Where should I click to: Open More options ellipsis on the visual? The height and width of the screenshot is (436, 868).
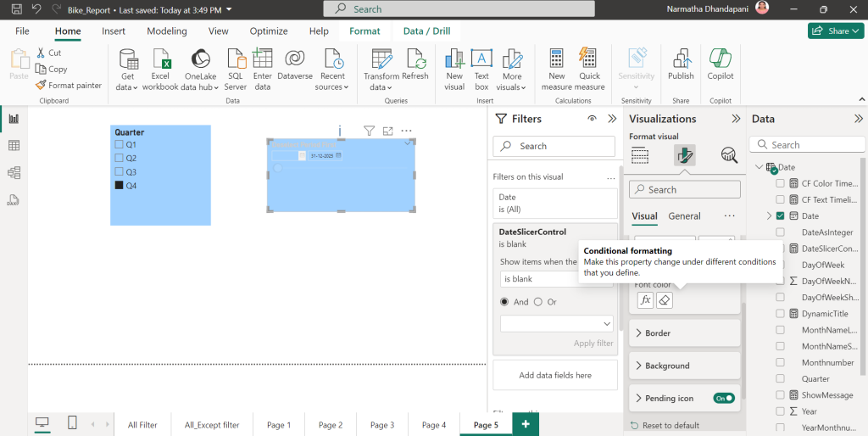(x=406, y=131)
